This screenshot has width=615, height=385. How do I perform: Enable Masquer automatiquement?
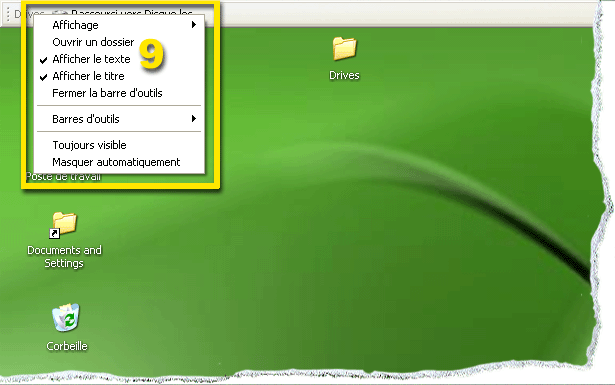[119, 162]
